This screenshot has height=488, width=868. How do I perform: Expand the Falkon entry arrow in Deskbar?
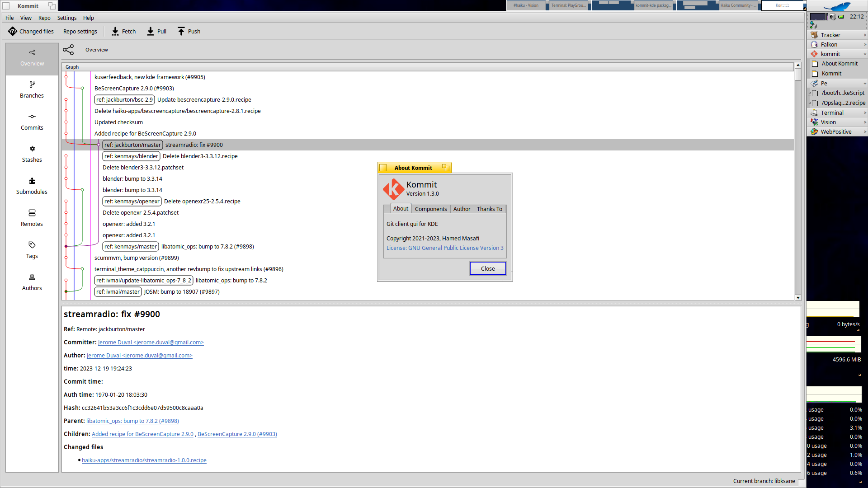[x=865, y=44]
